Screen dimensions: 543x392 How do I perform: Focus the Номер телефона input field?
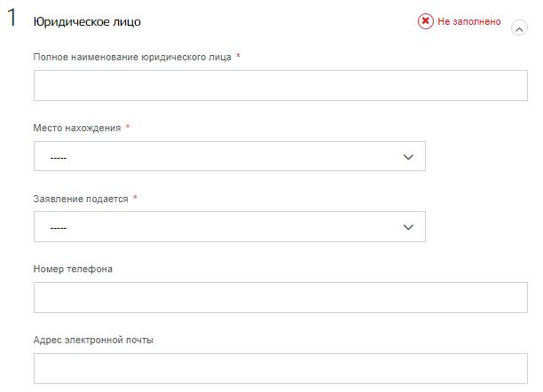(280, 297)
